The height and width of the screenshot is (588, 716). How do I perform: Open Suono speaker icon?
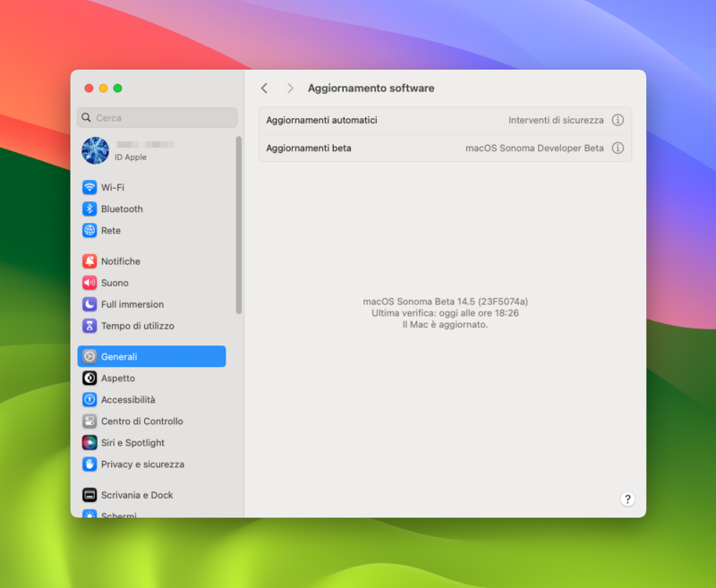coord(89,283)
